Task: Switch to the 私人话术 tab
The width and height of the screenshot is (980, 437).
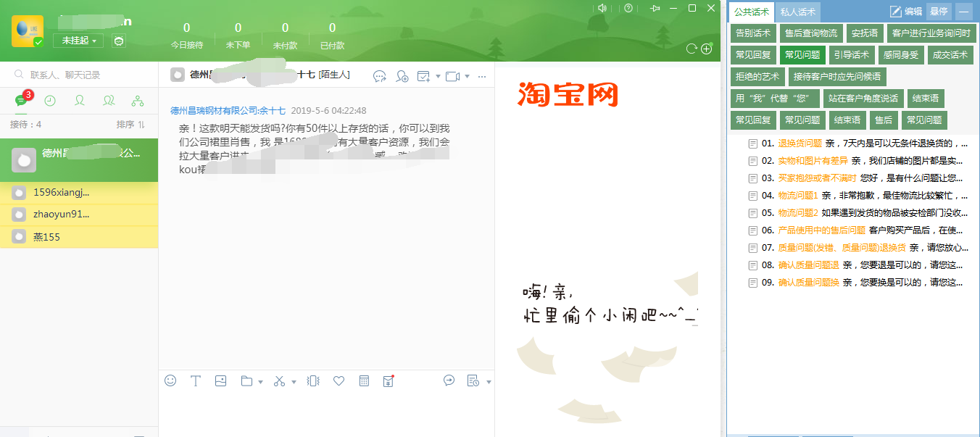Action: (x=798, y=12)
